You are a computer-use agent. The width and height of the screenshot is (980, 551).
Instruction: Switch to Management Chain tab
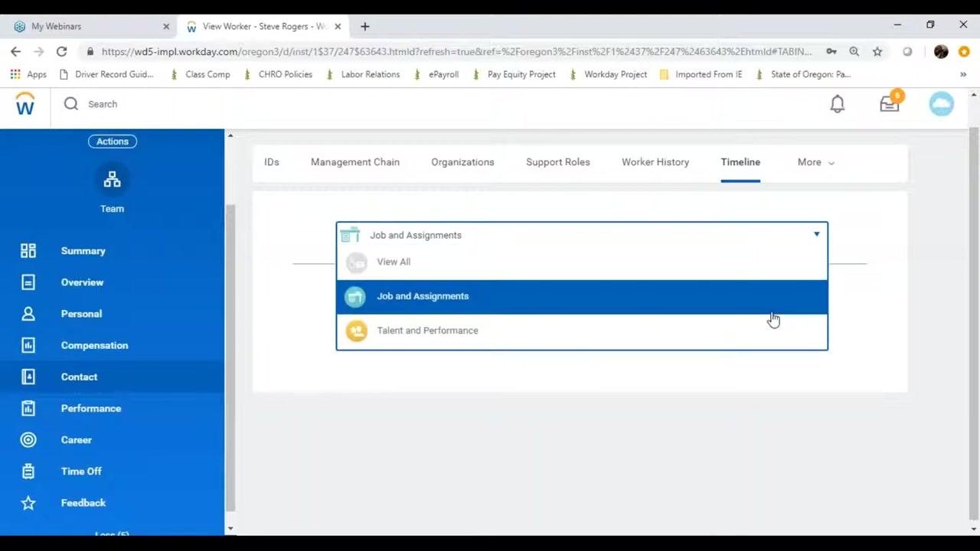(355, 162)
